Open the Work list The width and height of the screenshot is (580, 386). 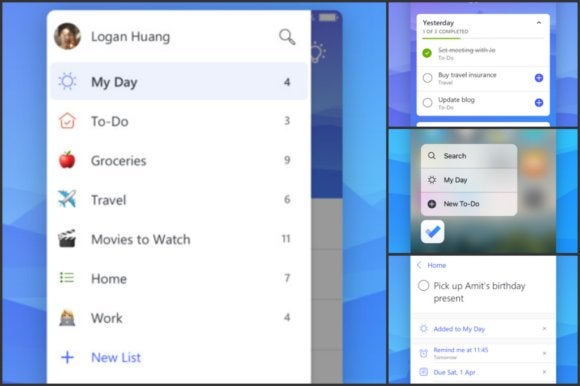click(179, 318)
